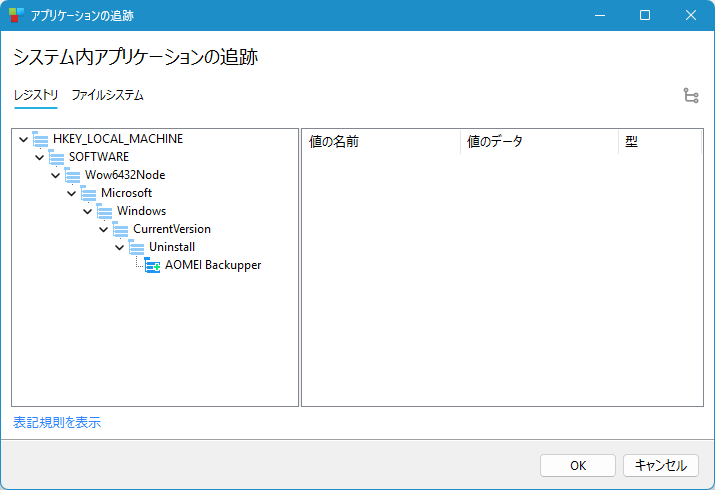715x490 pixels.
Task: Switch to the ファイルシステム tab
Action: pyautogui.click(x=107, y=95)
